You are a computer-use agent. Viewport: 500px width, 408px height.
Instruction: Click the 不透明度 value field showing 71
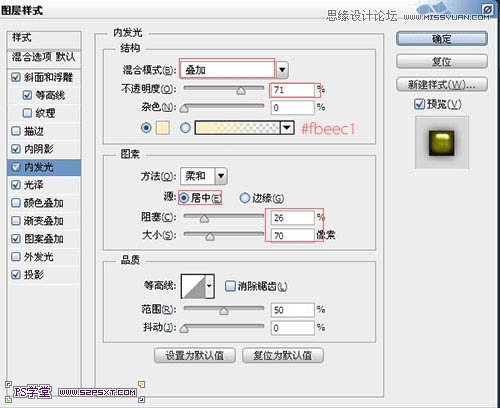coord(292,90)
